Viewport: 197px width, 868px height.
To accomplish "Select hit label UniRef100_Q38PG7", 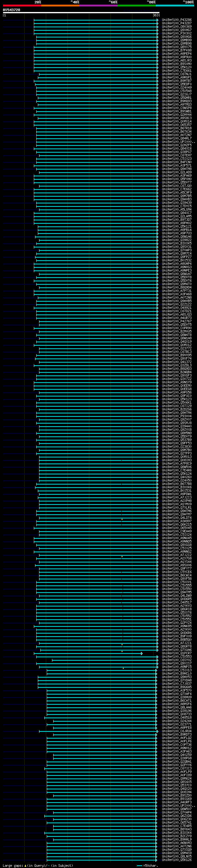I will (x=176, y=152).
